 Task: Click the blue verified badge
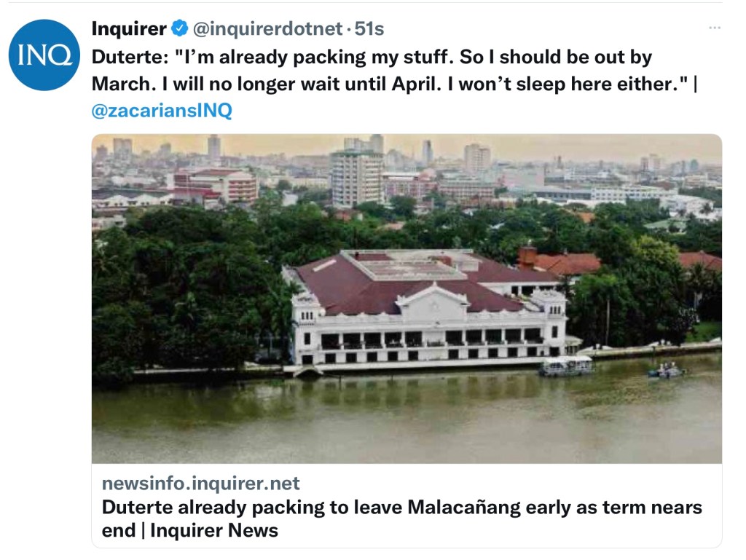pos(179,29)
